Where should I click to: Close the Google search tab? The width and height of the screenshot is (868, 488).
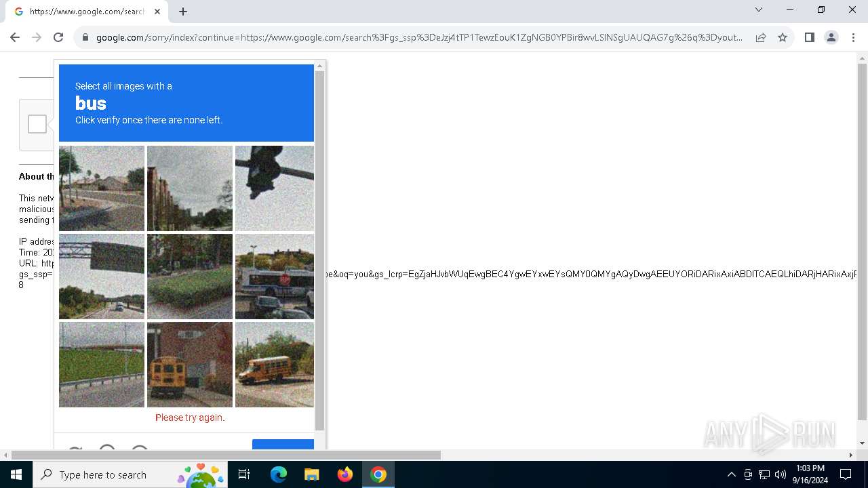click(157, 12)
